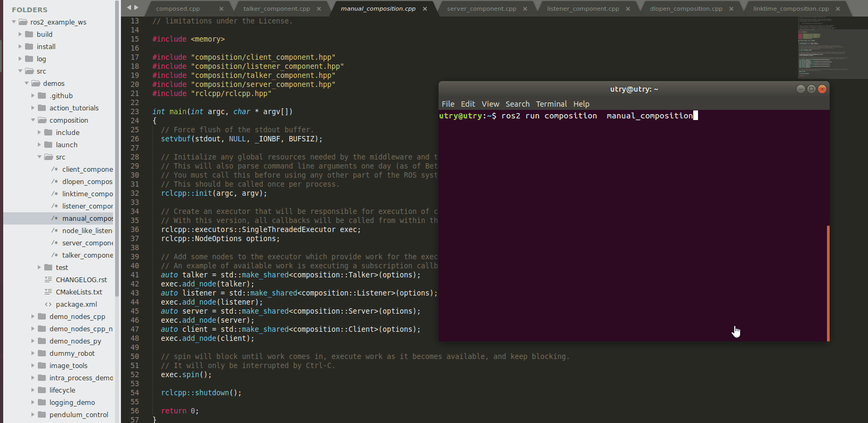This screenshot has width=868, height=423.
Task: Collapse the composition folder arrow
Action: [33, 120]
